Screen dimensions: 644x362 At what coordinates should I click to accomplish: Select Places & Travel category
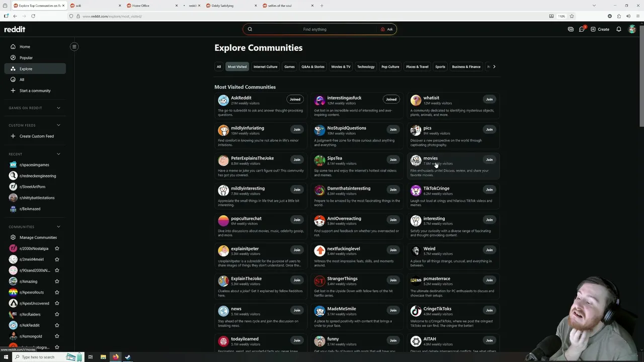(x=417, y=66)
